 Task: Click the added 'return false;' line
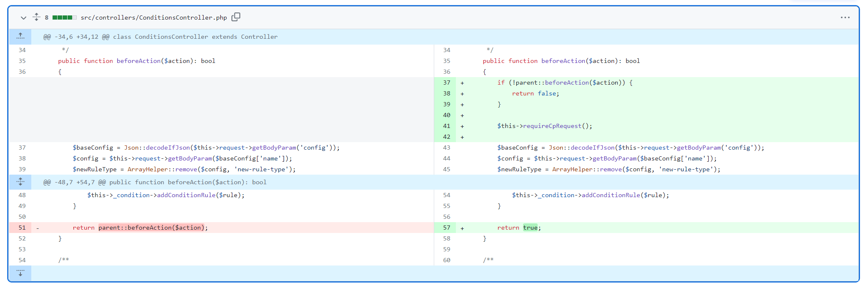click(x=536, y=93)
